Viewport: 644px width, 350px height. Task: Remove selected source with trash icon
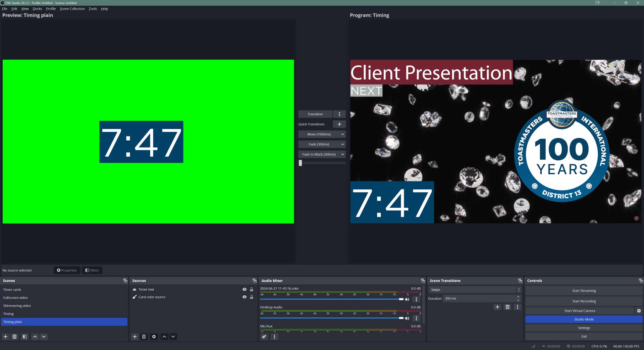click(x=144, y=337)
